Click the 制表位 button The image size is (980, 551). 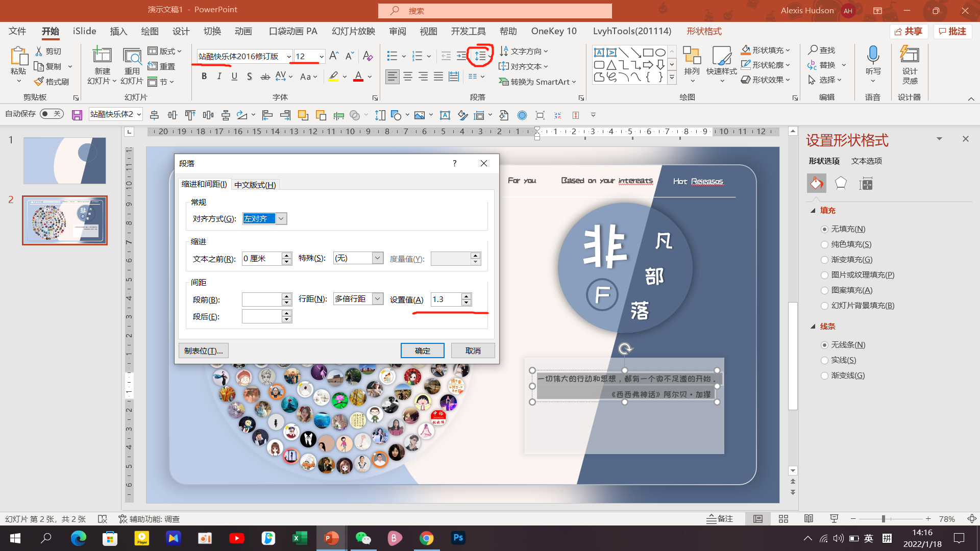[x=203, y=350]
